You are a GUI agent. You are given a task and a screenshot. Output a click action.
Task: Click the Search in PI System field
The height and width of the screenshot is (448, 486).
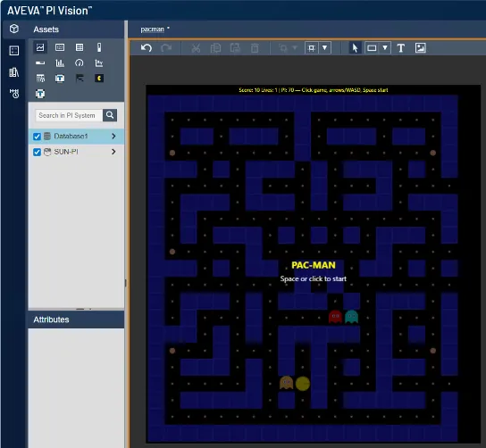coord(69,115)
